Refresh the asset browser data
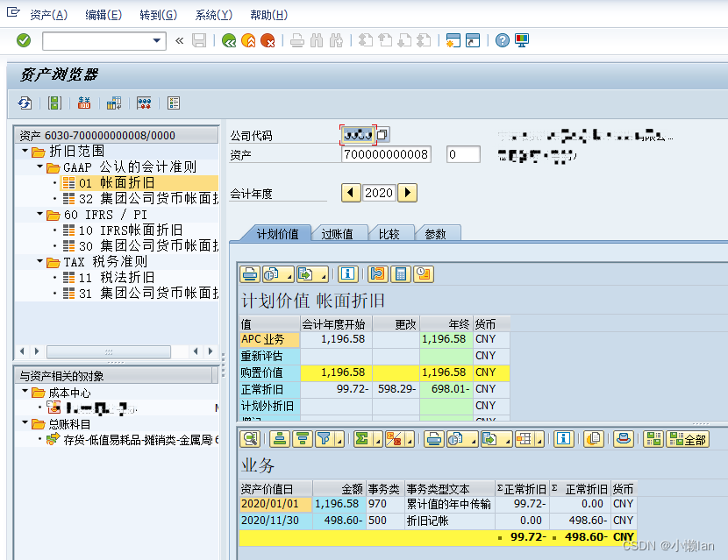 25,103
